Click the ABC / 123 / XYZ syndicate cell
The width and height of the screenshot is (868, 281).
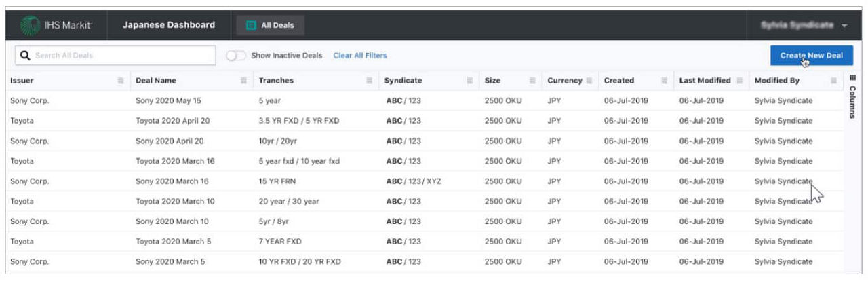pyautogui.click(x=414, y=181)
